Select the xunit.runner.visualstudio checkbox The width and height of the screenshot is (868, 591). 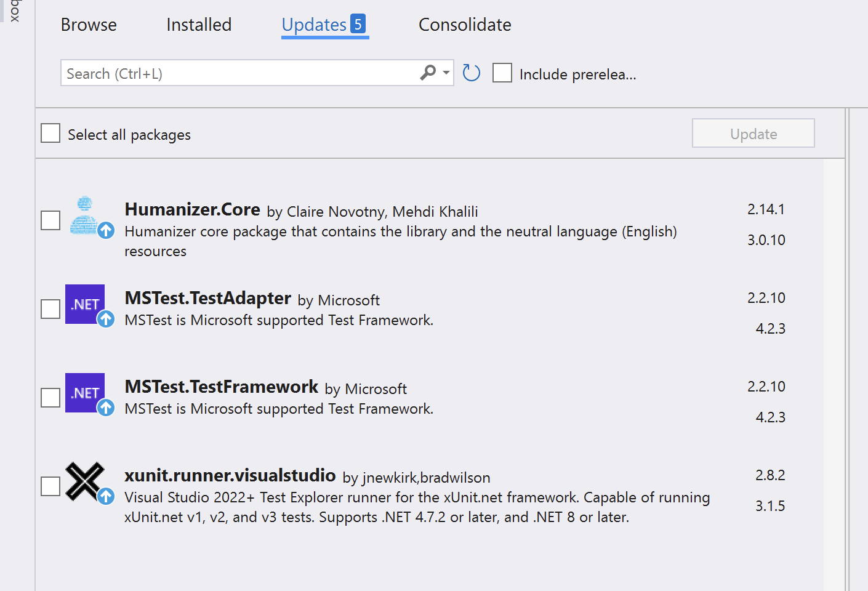tap(50, 486)
